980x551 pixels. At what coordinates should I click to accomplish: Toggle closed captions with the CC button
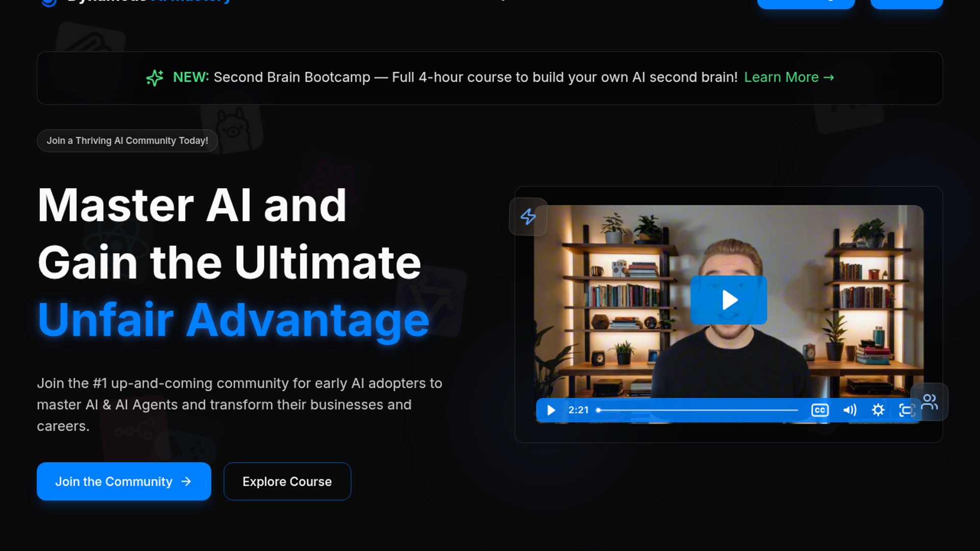pos(820,410)
